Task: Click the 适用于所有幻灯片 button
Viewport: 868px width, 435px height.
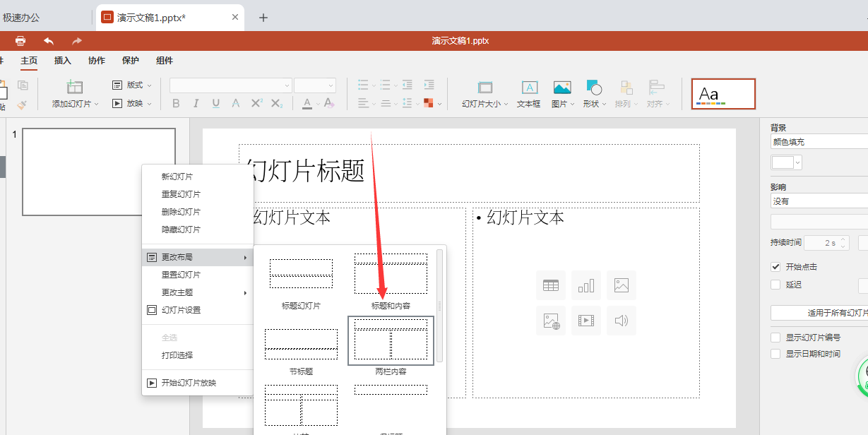Action: (x=819, y=313)
